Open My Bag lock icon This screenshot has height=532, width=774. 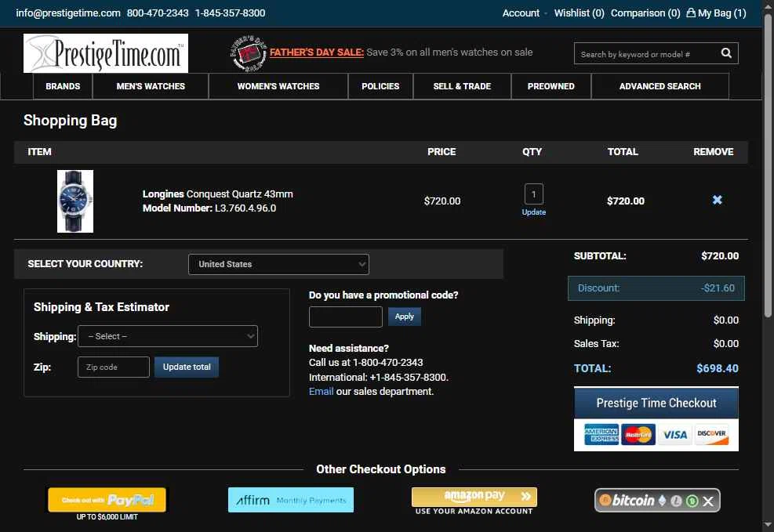(691, 13)
